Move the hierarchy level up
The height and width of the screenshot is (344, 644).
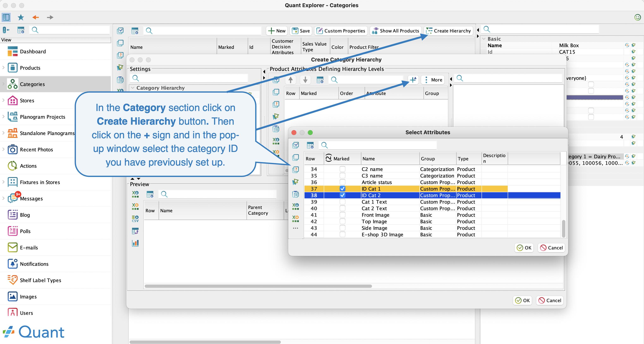[291, 80]
